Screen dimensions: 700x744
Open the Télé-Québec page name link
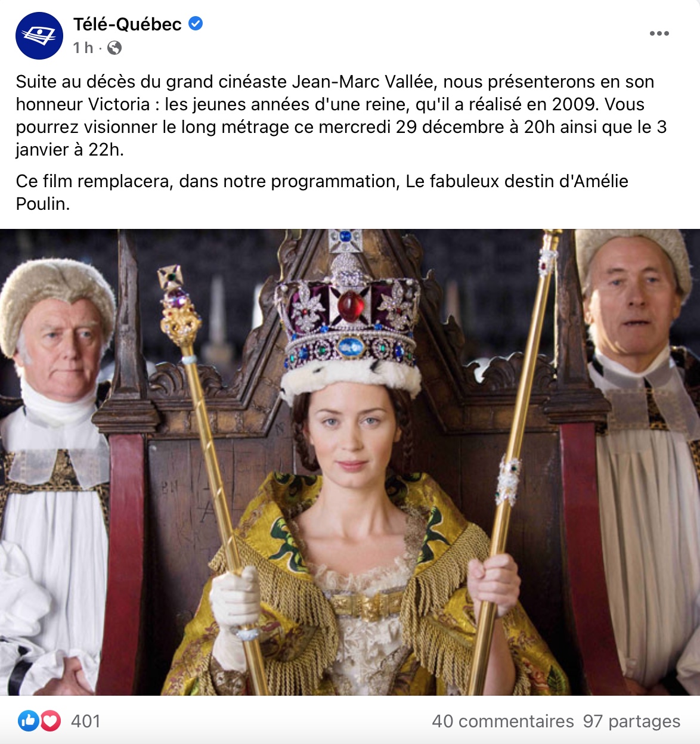pos(127,24)
